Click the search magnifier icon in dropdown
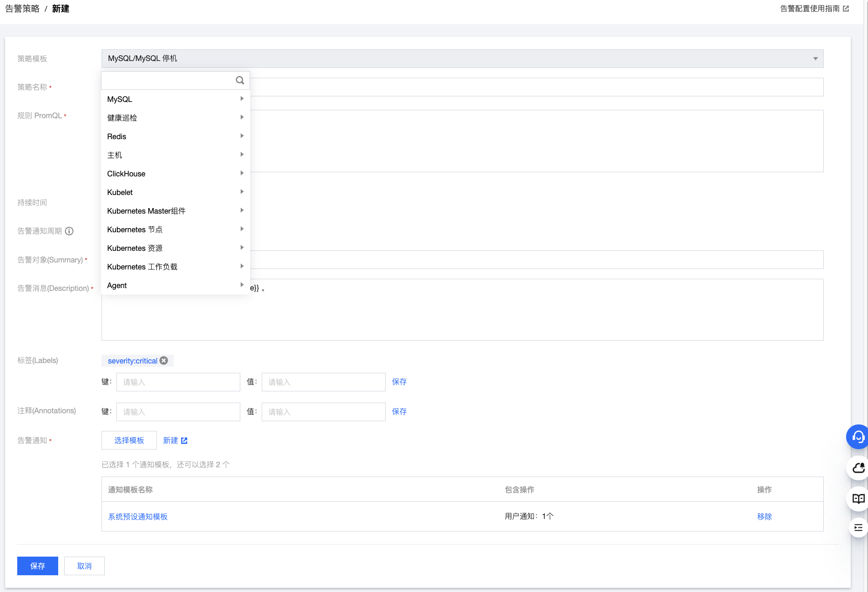The width and height of the screenshot is (868, 592). click(x=240, y=81)
